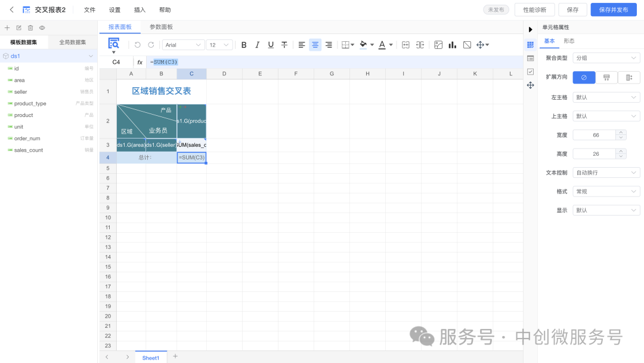
Task: Click the C4 cell name box
Action: (x=116, y=62)
